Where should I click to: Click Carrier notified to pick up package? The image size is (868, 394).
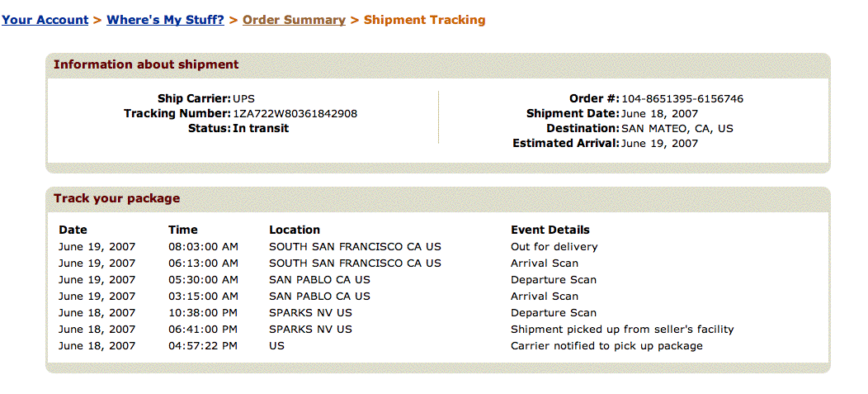click(606, 345)
